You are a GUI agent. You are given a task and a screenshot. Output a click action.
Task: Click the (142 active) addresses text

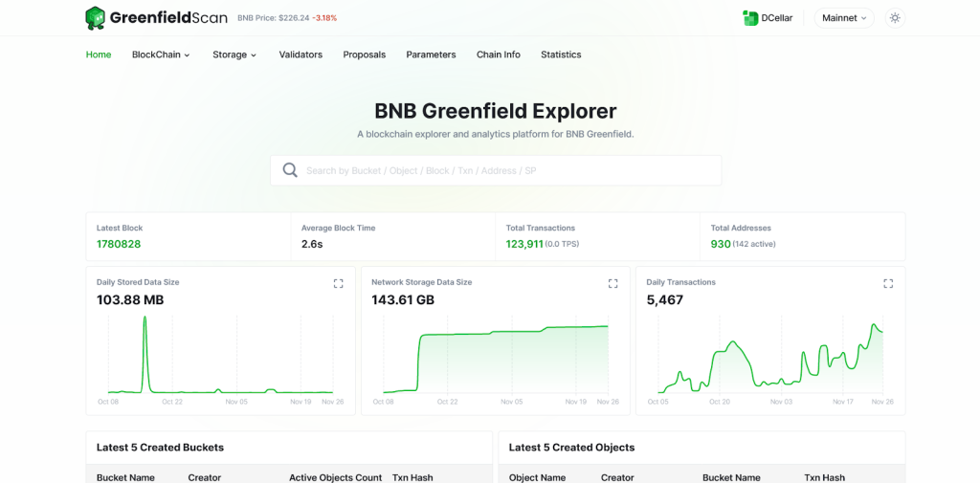(x=754, y=244)
